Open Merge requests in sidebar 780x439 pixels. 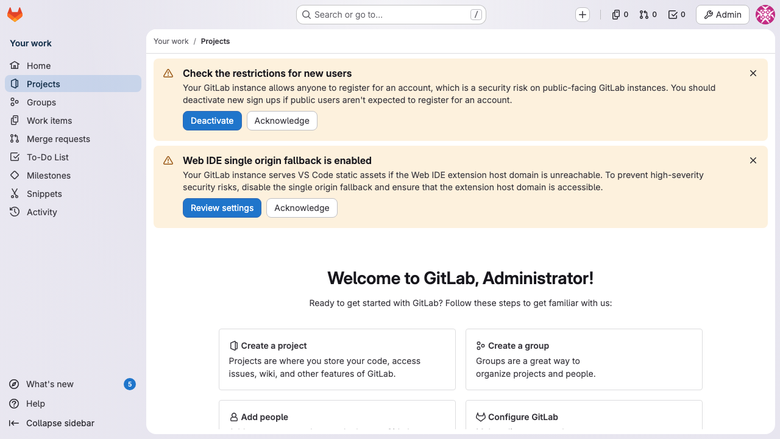tap(73, 139)
